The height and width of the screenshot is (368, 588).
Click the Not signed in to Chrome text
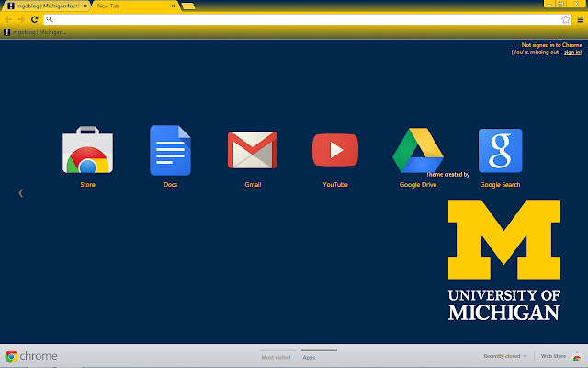click(x=551, y=45)
